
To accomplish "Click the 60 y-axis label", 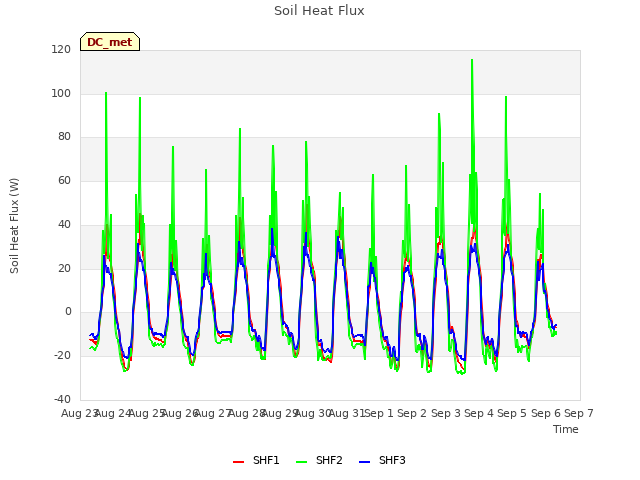I will point(64,180).
